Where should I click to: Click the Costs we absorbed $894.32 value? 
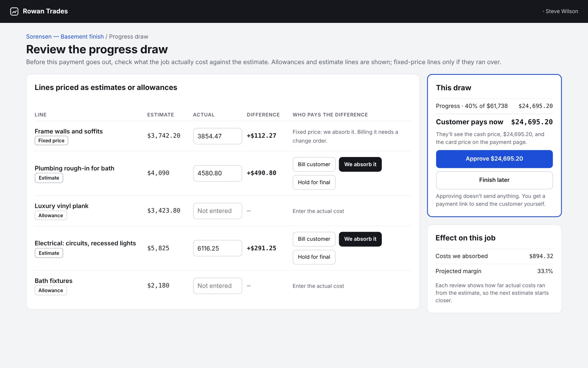pos(541,256)
